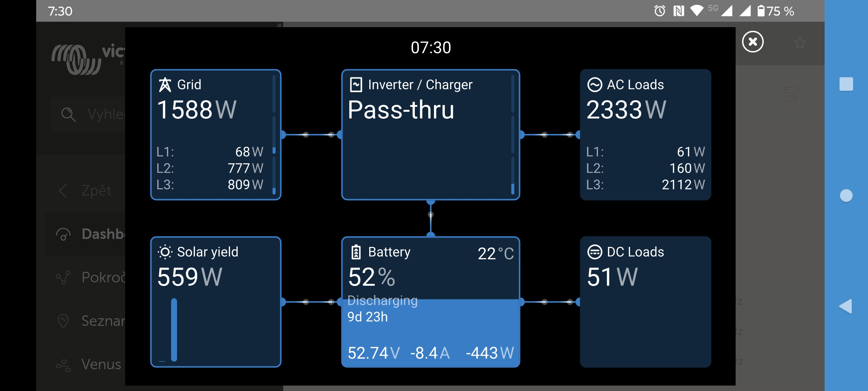Toggle the switches icon at top right
Image resolution: width=868 pixels, height=391 pixels.
(x=791, y=94)
